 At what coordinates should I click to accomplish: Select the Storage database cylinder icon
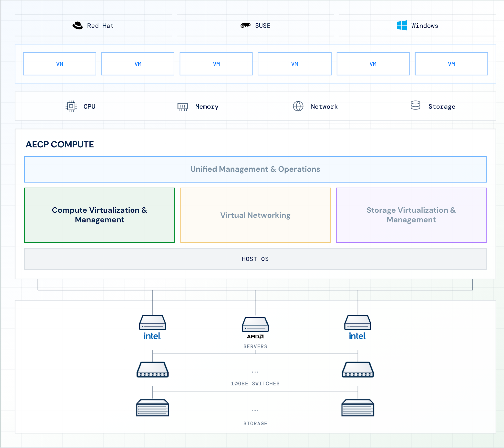point(415,105)
